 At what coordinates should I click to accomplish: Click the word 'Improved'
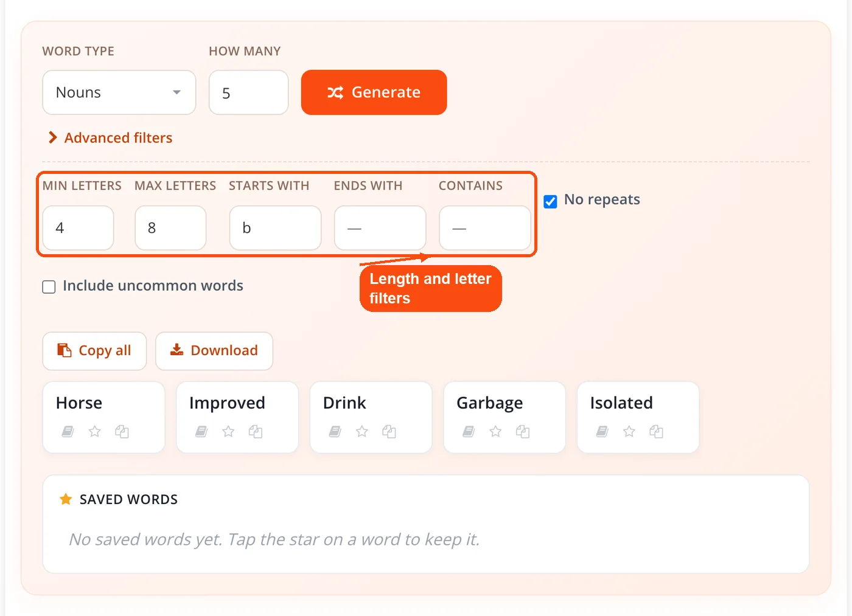(x=227, y=403)
